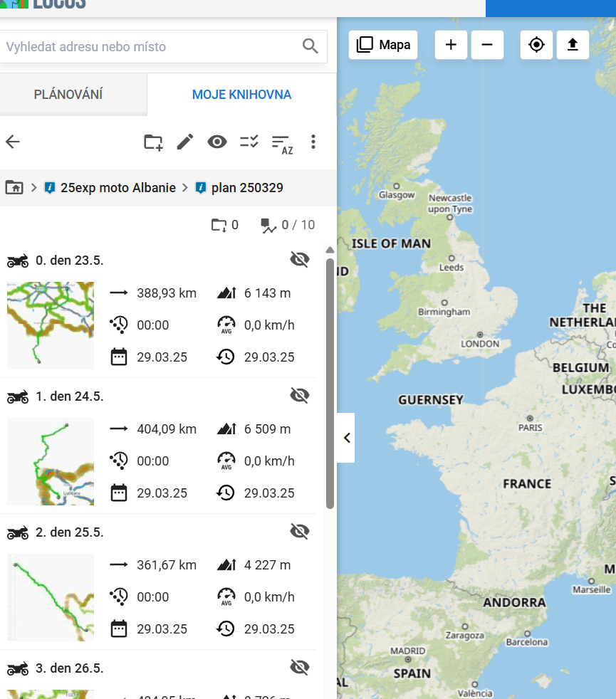Show the 0. den 23.5. track
This screenshot has height=699, width=616.
[x=300, y=260]
